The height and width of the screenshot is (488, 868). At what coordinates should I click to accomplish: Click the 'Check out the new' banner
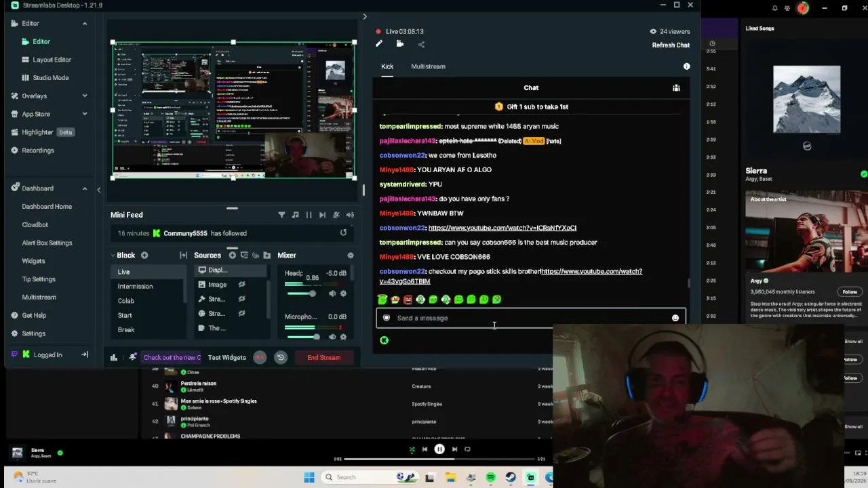(x=172, y=357)
